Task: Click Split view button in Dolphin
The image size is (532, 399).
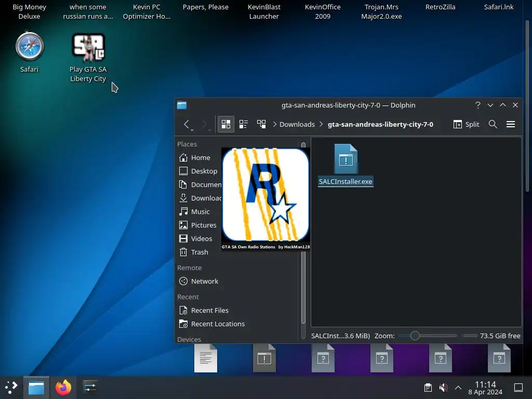Action: point(466,124)
